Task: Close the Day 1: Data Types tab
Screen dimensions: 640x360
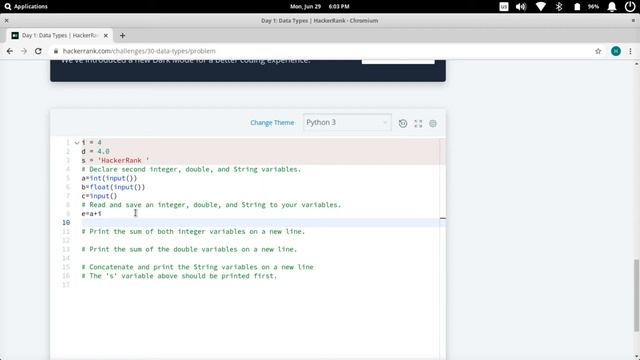Action: pos(106,36)
